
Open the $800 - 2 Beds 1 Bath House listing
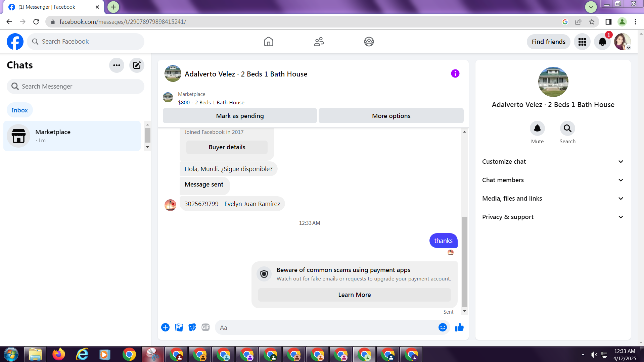(211, 103)
